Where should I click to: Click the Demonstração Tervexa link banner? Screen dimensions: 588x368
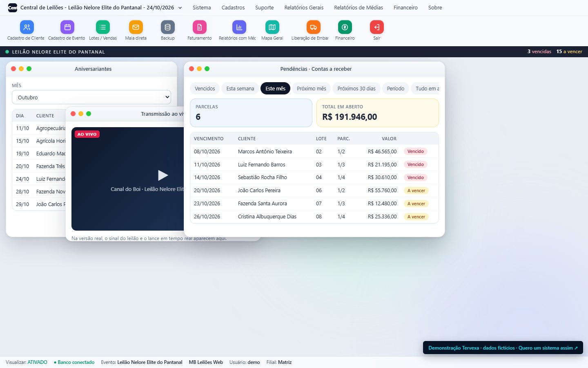tap(503, 348)
